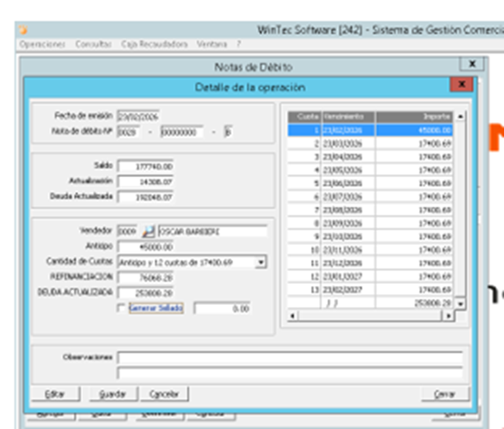The width and height of the screenshot is (504, 429).
Task: Select cuota 13 row dated 23/02/2027
Action: [370, 289]
